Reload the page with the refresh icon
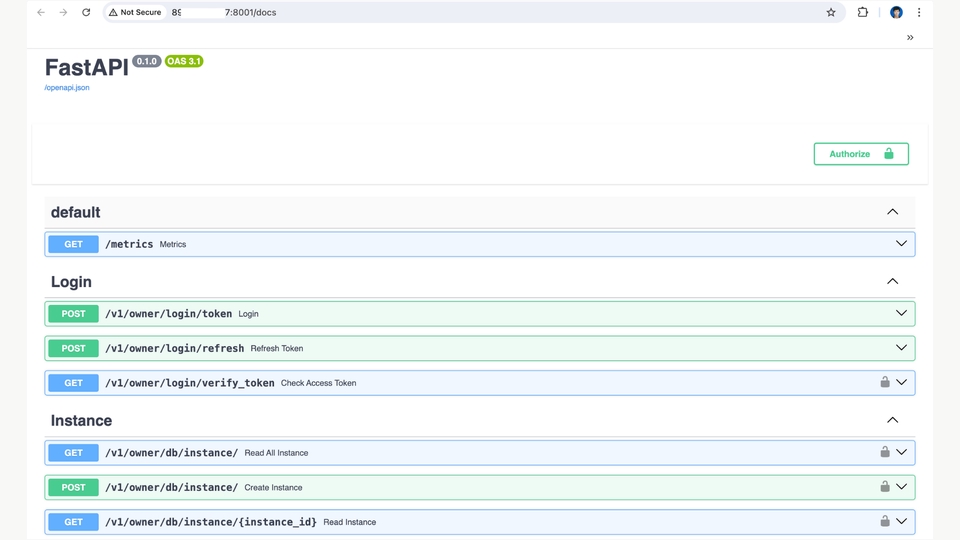Image resolution: width=960 pixels, height=540 pixels. 86,12
